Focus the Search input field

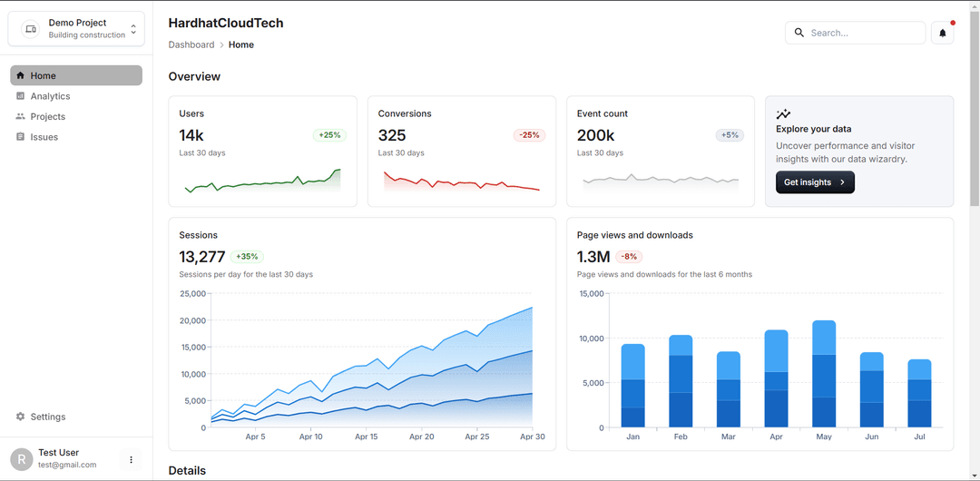(x=864, y=33)
